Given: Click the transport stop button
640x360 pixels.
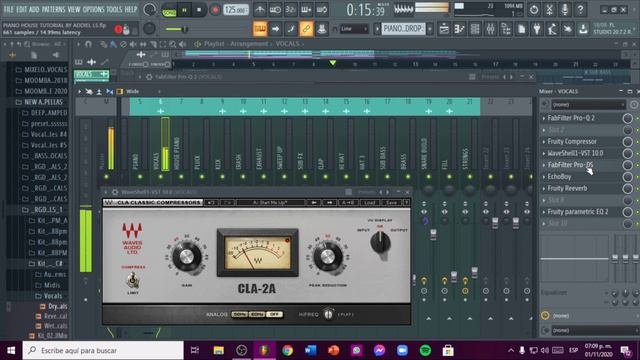Looking at the screenshot, I should point(199,10).
